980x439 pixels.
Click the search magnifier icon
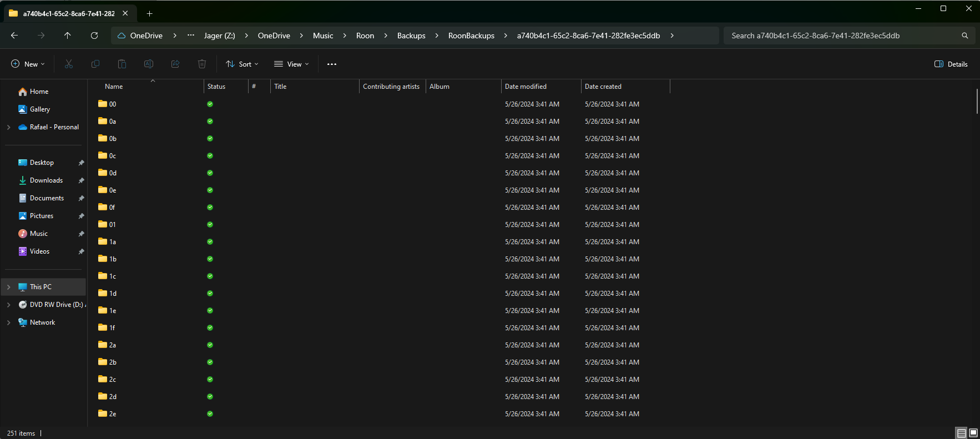tap(965, 36)
